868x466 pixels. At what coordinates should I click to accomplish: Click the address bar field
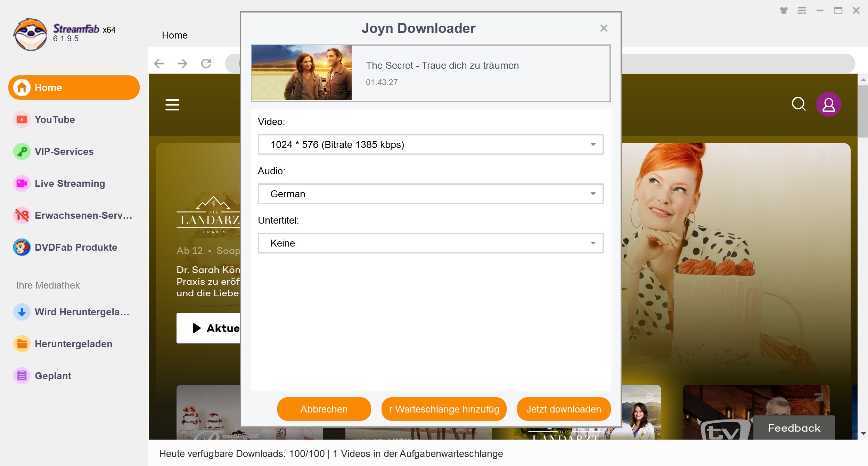click(738, 64)
